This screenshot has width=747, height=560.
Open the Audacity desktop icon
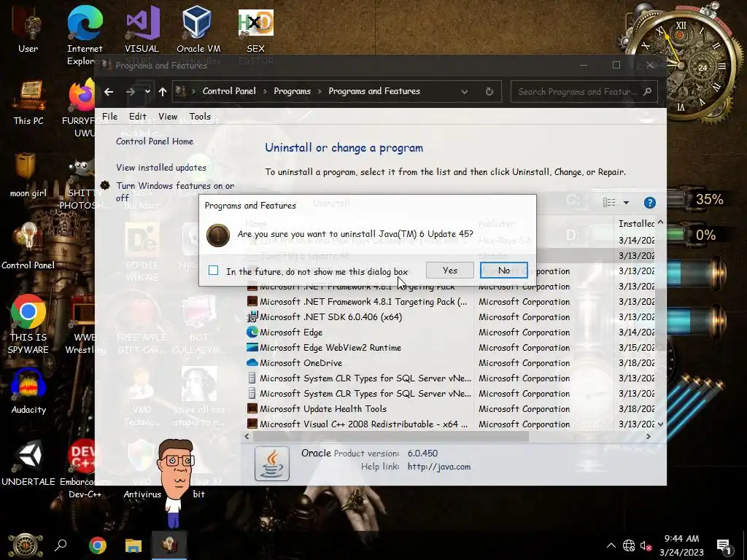(x=28, y=391)
